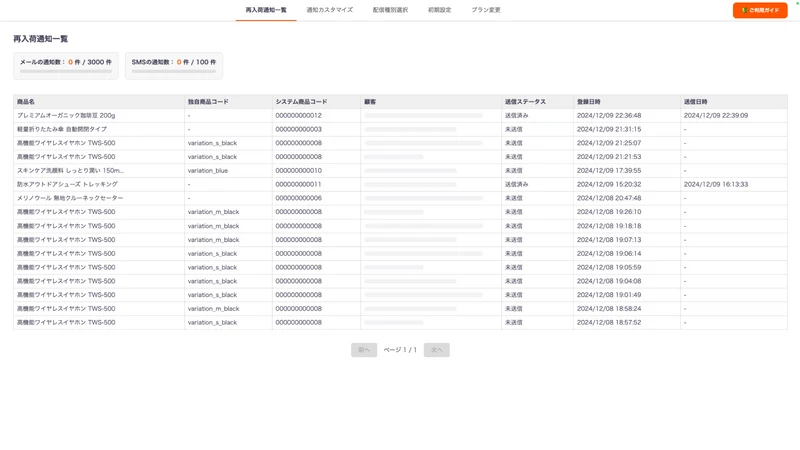Click registration date 2024/12/08 19:05:59

609,267
